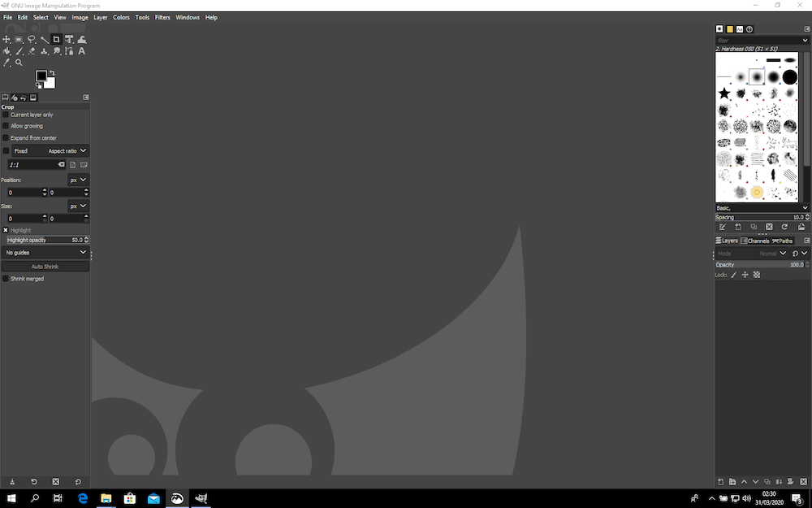The image size is (812, 508).
Task: Select the Smudge tool
Action: 57,51
